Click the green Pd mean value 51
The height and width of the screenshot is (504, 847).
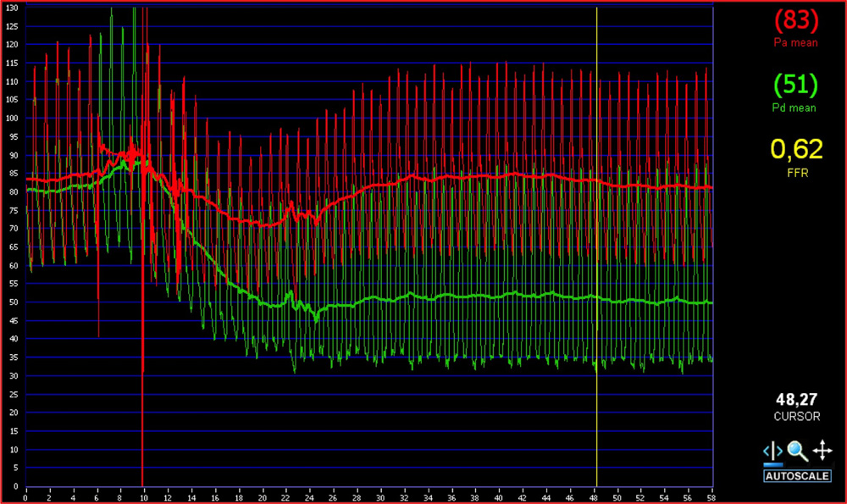[795, 85]
